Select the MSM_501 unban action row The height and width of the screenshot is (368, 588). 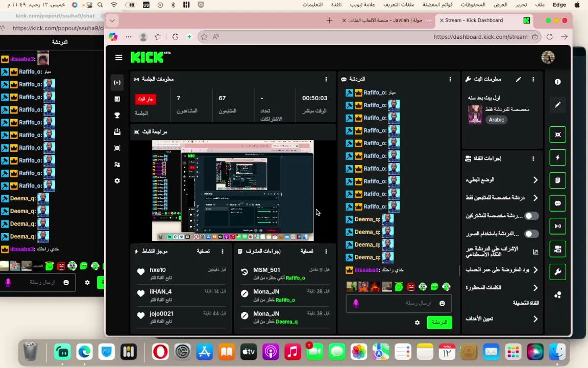(286, 273)
